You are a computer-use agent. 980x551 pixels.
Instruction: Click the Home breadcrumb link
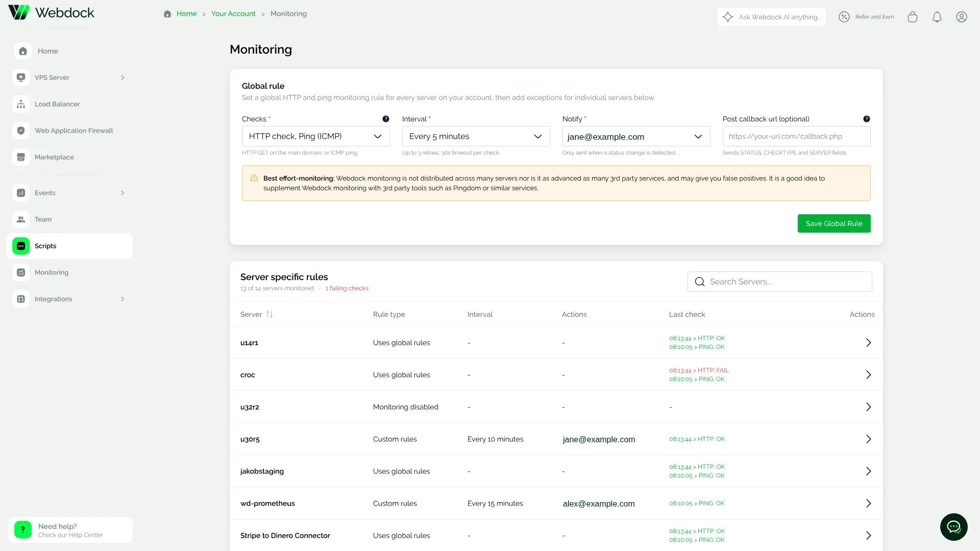coord(186,14)
